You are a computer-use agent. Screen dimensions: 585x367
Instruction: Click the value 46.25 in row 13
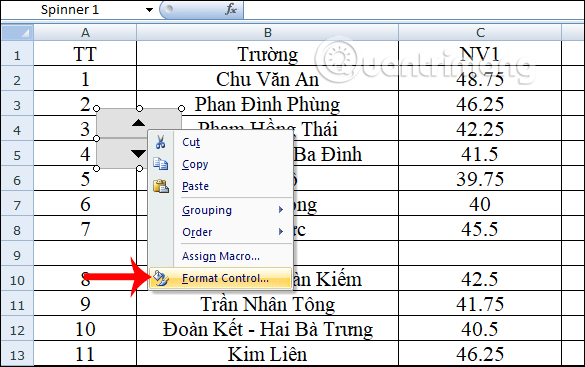[x=480, y=353]
